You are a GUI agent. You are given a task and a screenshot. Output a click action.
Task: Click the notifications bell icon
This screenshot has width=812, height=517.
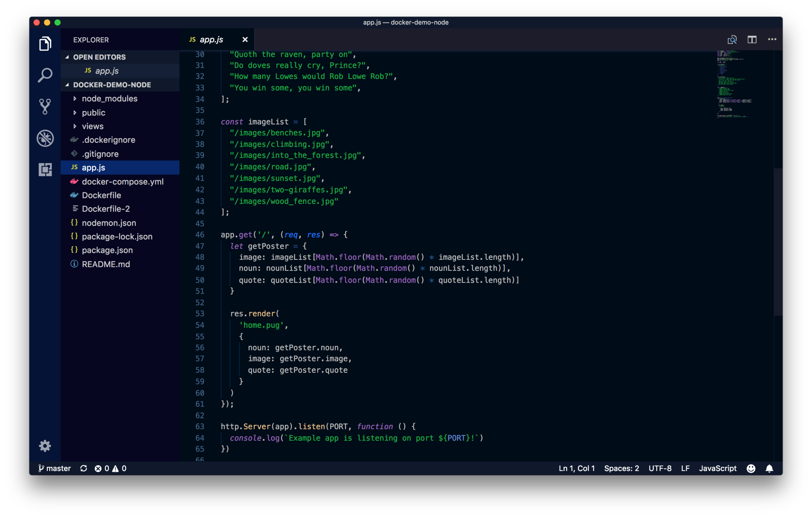(769, 468)
